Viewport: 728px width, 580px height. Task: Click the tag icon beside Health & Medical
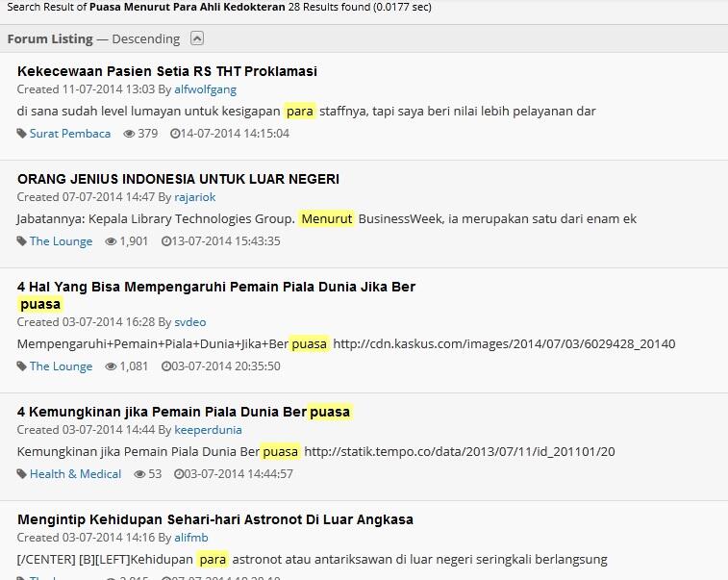click(x=21, y=474)
